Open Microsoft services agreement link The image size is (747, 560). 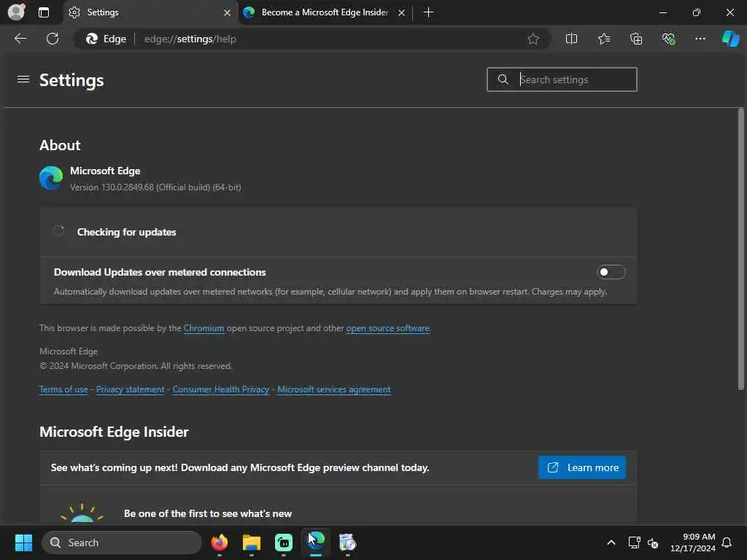tap(334, 389)
